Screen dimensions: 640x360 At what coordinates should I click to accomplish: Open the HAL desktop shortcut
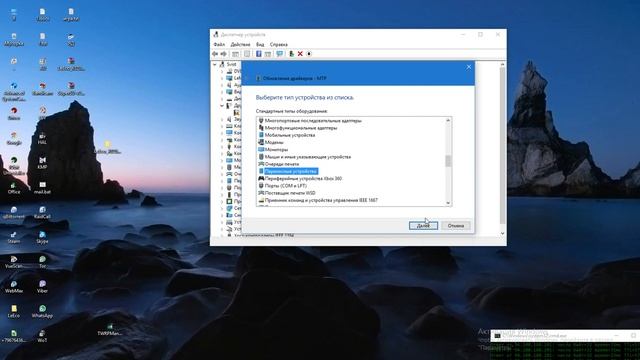(x=42, y=138)
